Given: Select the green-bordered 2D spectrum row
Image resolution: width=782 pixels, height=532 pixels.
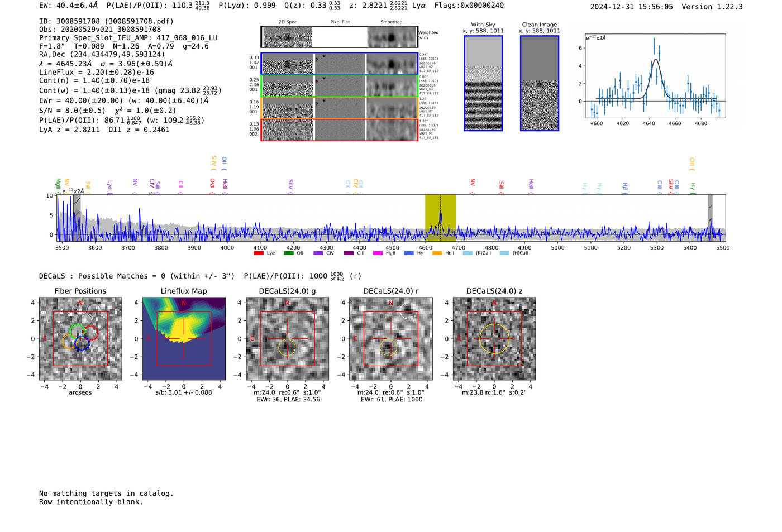Looking at the screenshot, I should 339,85.
